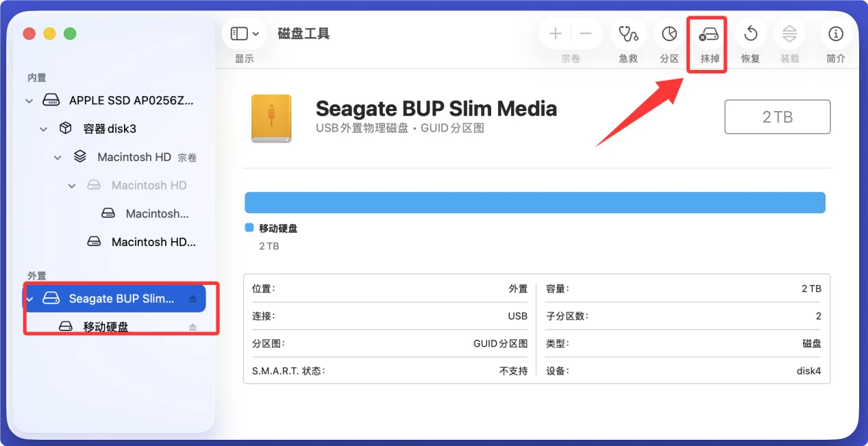Click the APPLE SSD drive icon
Viewport: 868px width, 446px height.
point(51,101)
